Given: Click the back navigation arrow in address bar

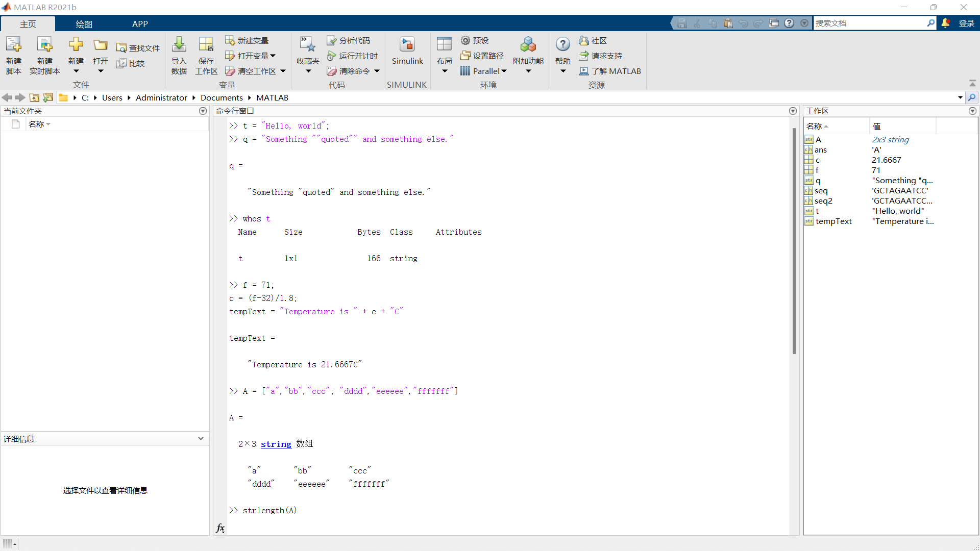Looking at the screenshot, I should pyautogui.click(x=7, y=97).
